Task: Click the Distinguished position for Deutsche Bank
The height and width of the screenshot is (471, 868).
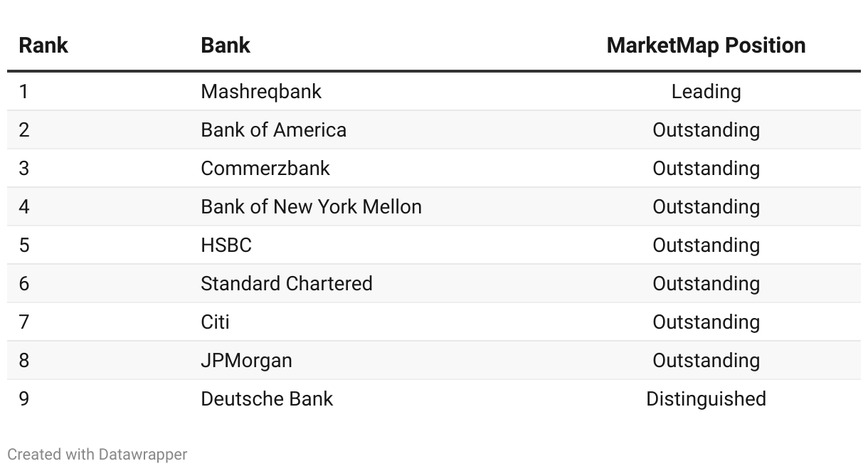Action: [706, 399]
